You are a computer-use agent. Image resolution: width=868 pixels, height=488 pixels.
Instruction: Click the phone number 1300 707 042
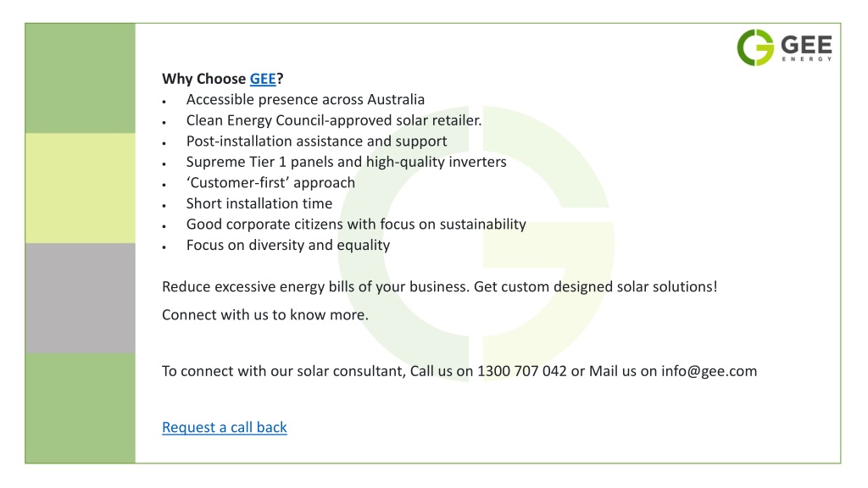point(522,371)
